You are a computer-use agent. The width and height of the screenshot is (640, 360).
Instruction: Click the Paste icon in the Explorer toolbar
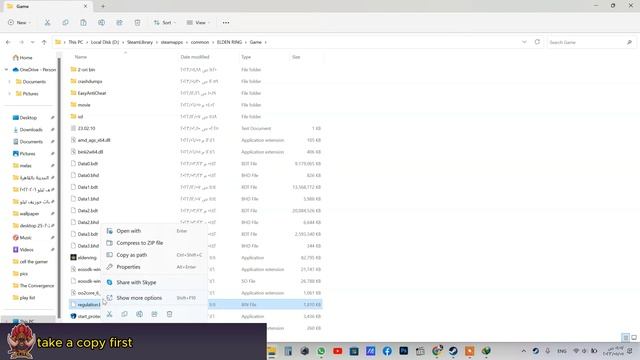(x=83, y=23)
